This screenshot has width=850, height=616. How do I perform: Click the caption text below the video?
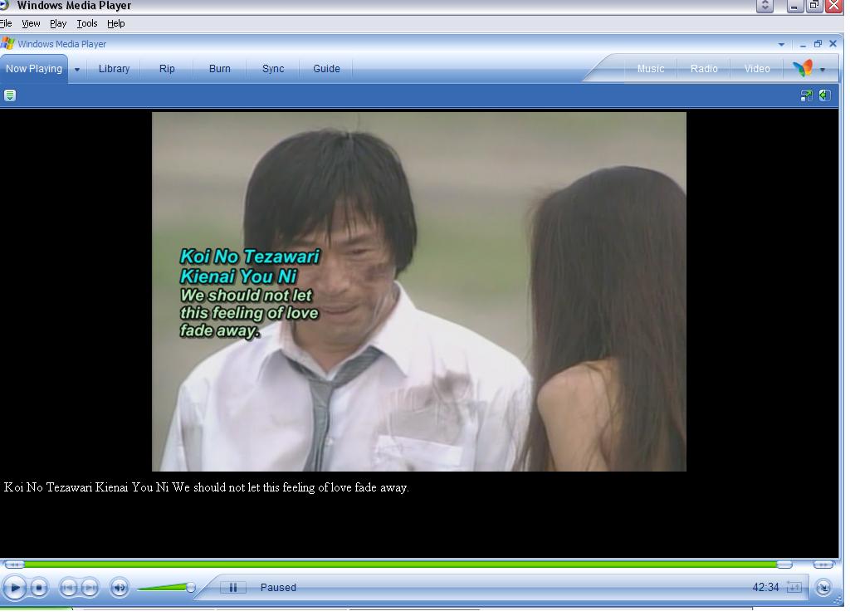pyautogui.click(x=207, y=487)
